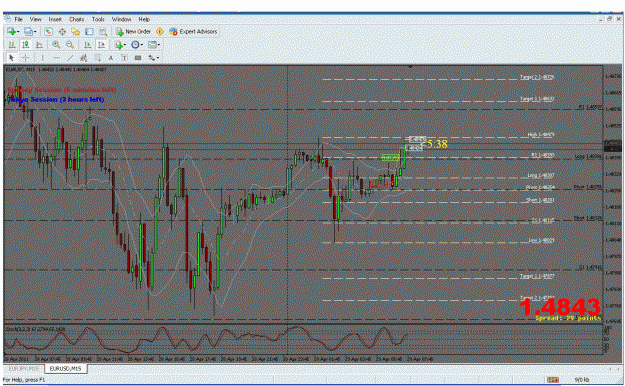Expand the Arrows dropdown arrow
625x386 pixels.
click(158, 58)
